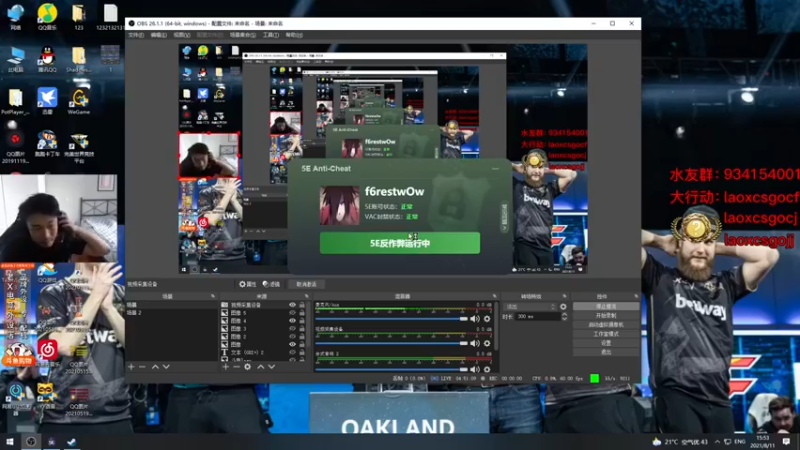Open 帮助 menu in OBS
This screenshot has height=450, width=800.
click(294, 35)
